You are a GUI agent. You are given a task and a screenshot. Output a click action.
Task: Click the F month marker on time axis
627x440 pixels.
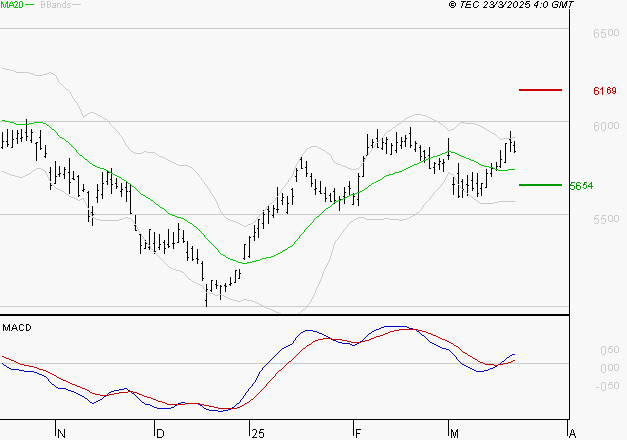coord(358,434)
